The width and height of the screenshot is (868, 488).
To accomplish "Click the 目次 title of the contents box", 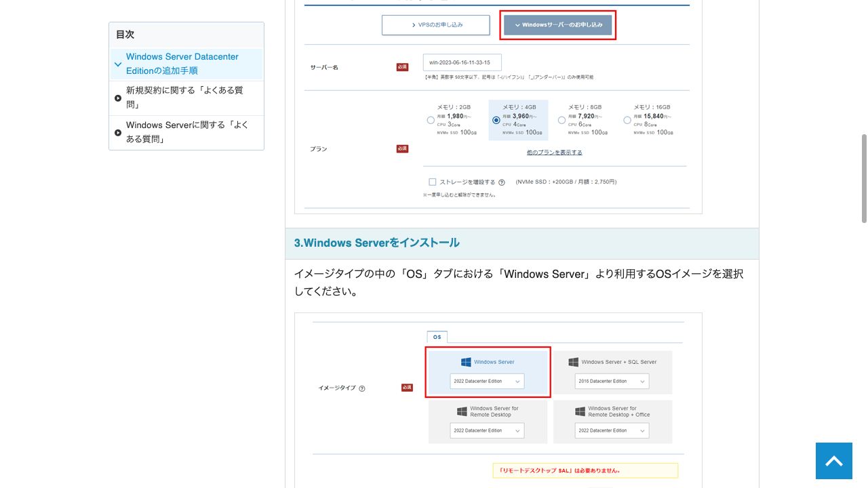I will point(125,35).
